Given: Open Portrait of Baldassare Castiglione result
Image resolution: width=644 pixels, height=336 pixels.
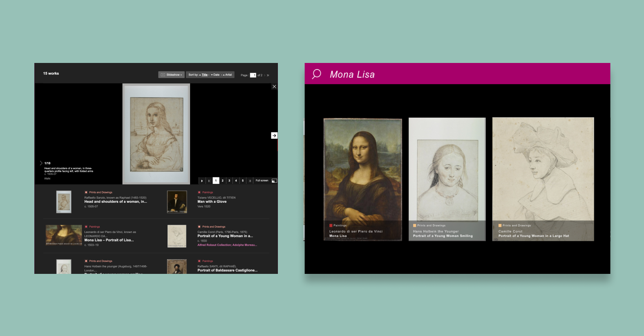Looking at the screenshot, I should point(228,270).
